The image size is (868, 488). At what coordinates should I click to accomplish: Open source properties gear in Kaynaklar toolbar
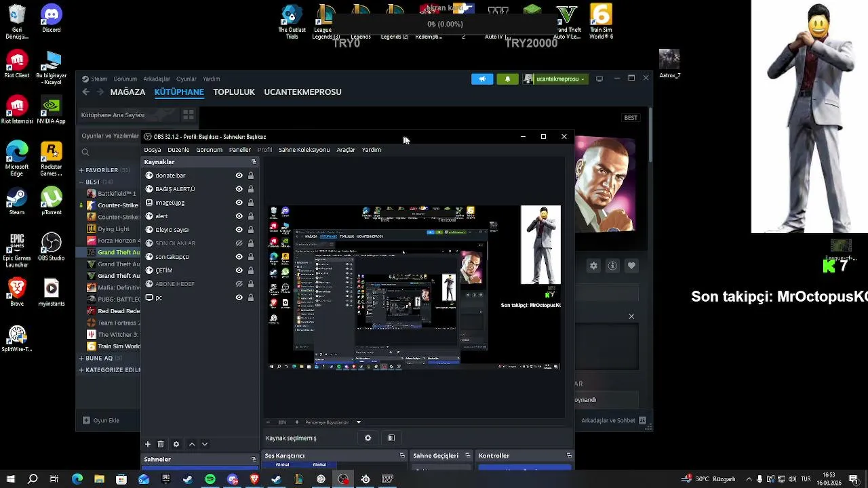pyautogui.click(x=176, y=444)
